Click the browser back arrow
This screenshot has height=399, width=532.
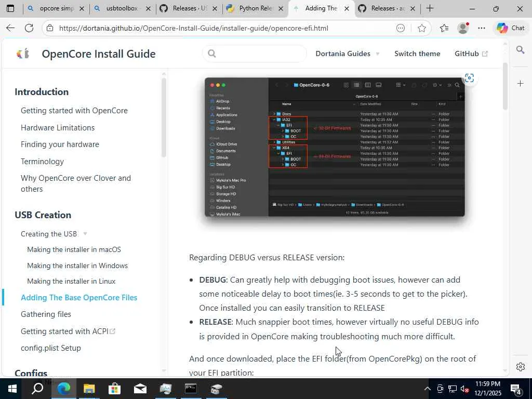coord(10,28)
